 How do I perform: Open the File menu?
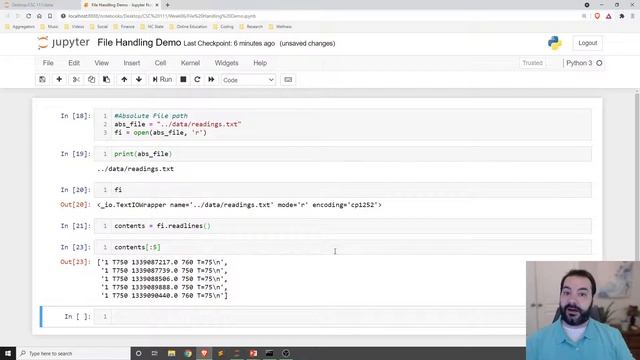(x=48, y=63)
